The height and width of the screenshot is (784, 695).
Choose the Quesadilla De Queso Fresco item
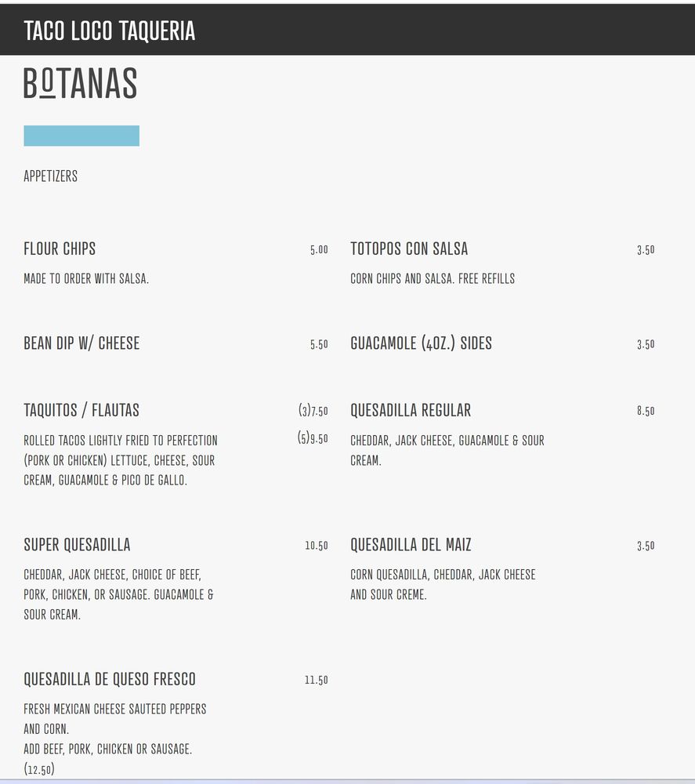point(110,680)
